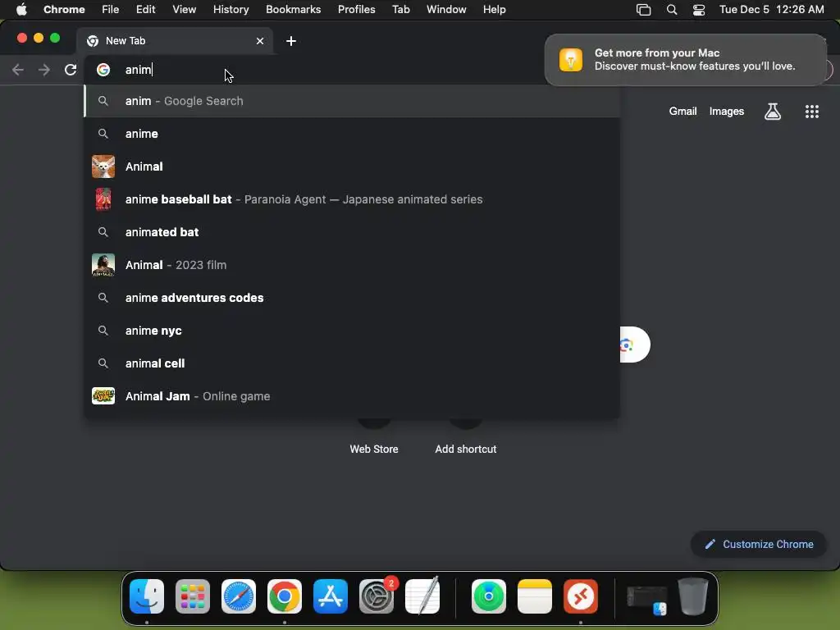
Task: Open the History menu
Action: point(231,10)
